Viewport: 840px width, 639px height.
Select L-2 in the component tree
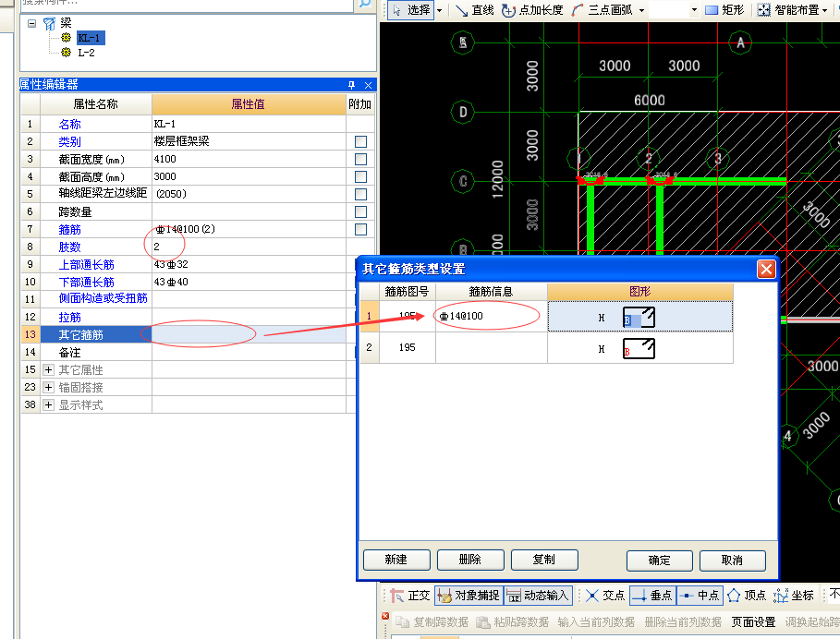(86, 53)
